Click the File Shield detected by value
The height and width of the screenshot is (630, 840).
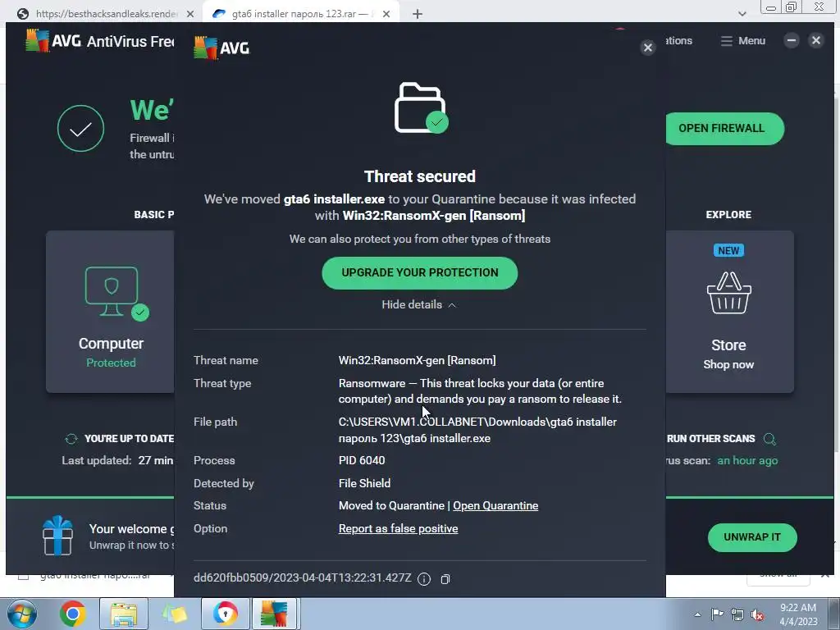pyautogui.click(x=364, y=483)
